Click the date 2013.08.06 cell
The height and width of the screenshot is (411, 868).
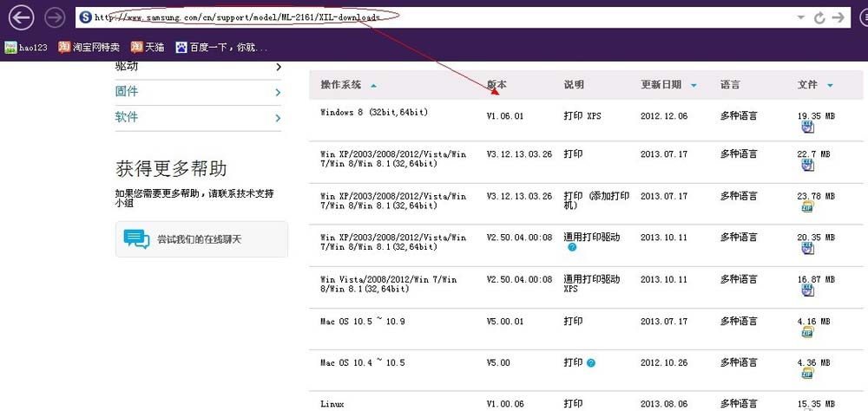pyautogui.click(x=664, y=404)
